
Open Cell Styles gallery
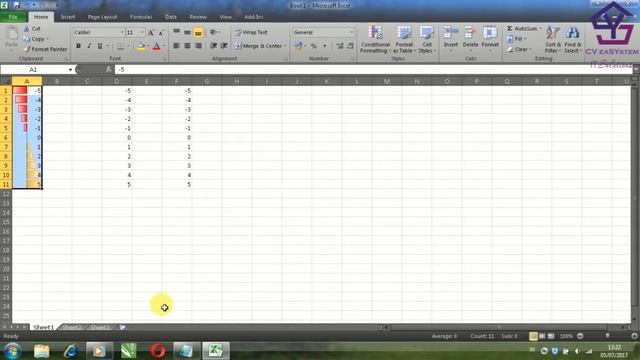tap(427, 39)
